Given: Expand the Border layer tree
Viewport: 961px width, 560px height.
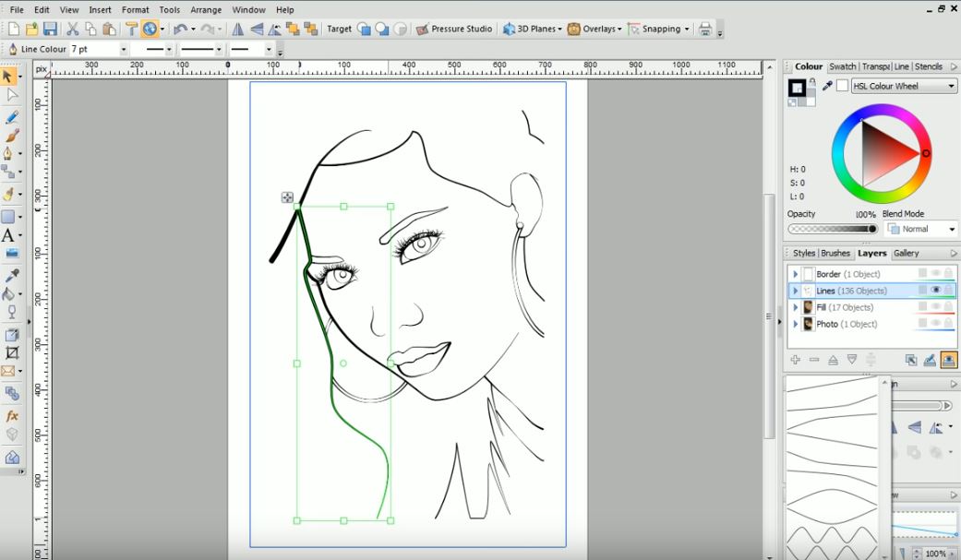Looking at the screenshot, I should pos(795,274).
